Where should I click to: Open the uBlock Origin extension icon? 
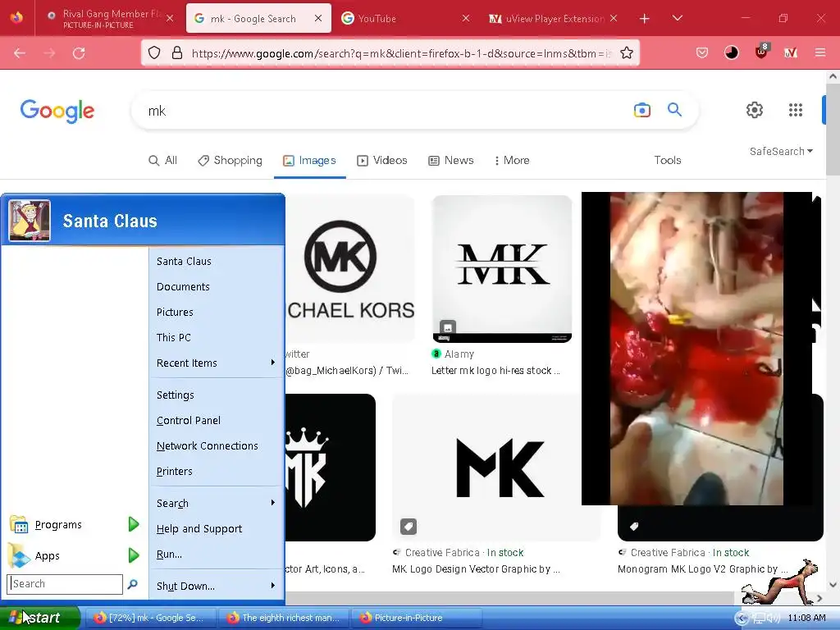click(761, 52)
